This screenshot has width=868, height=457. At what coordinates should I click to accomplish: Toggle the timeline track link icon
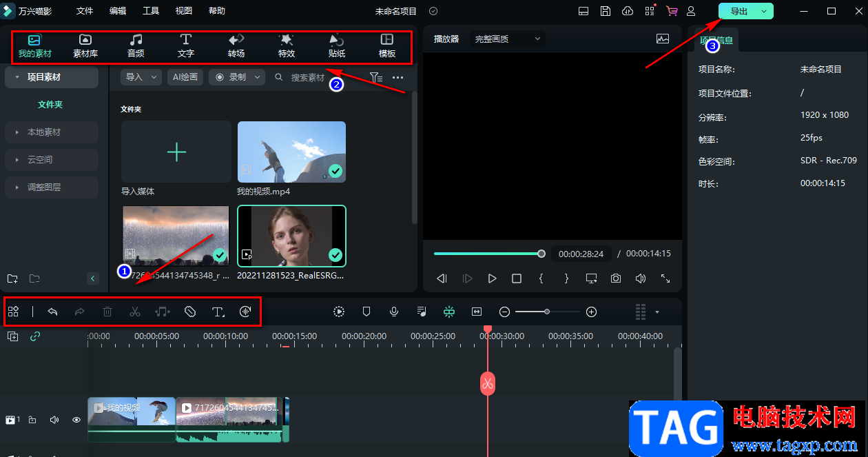[35, 336]
